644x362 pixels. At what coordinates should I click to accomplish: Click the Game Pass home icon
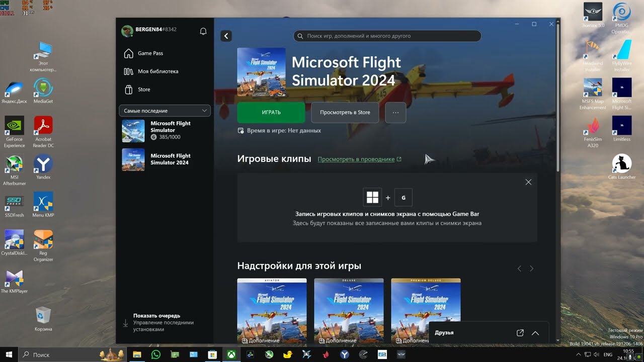pos(128,53)
